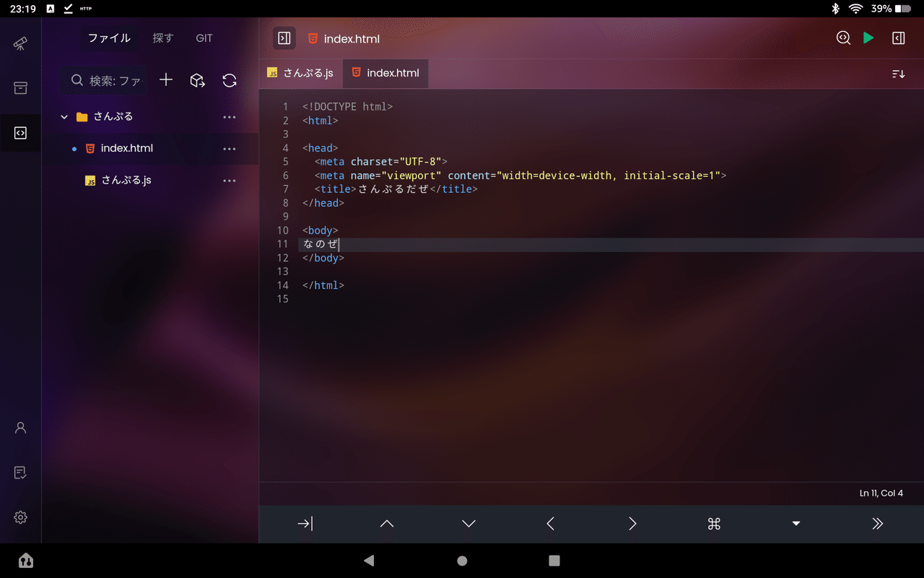Open the user account icon
The height and width of the screenshot is (578, 924).
(x=20, y=428)
